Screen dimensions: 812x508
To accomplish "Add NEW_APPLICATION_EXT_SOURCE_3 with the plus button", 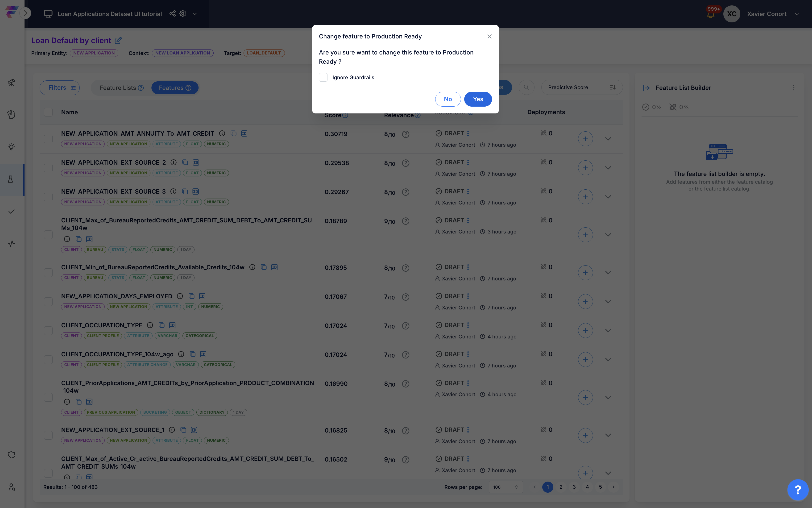I will 585,197.
